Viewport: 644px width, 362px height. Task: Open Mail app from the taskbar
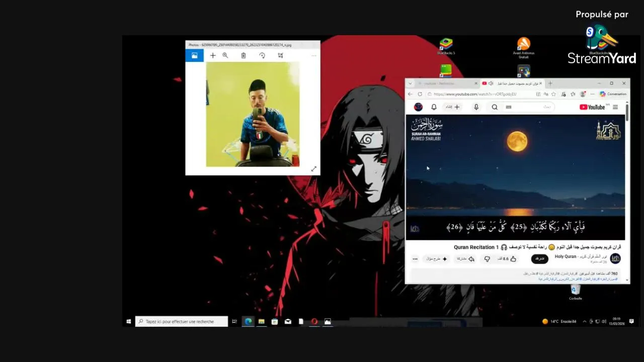coord(288,321)
